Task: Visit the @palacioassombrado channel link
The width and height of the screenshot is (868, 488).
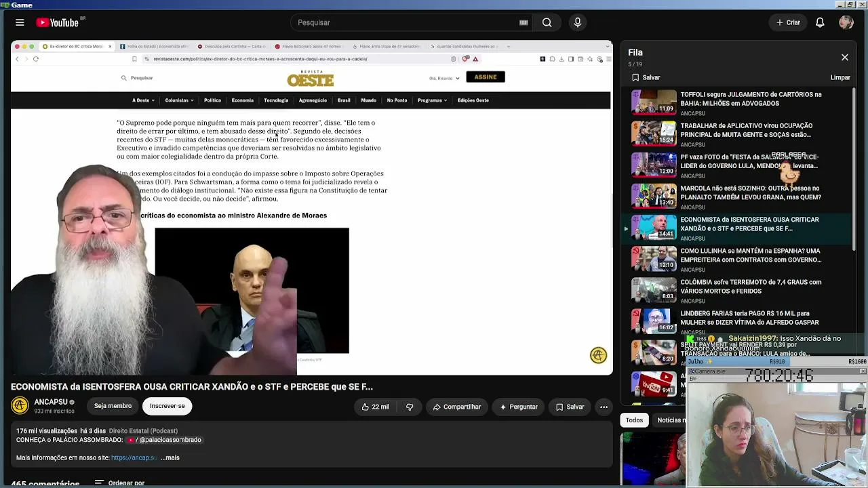Action: (x=165, y=440)
